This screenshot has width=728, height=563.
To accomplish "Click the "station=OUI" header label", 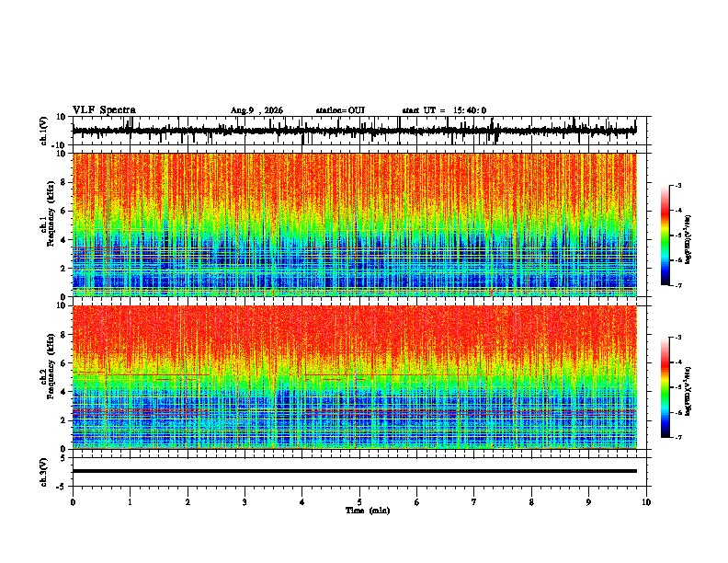I will (x=340, y=110).
